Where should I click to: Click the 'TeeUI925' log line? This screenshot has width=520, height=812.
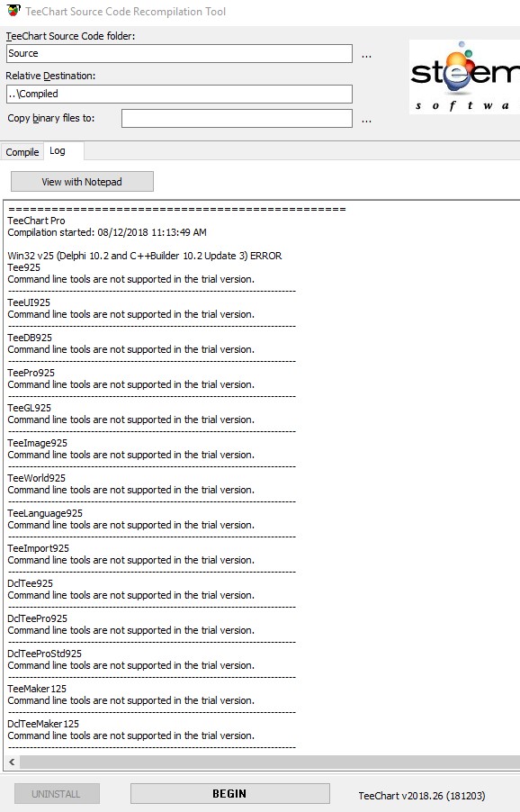coord(29,302)
